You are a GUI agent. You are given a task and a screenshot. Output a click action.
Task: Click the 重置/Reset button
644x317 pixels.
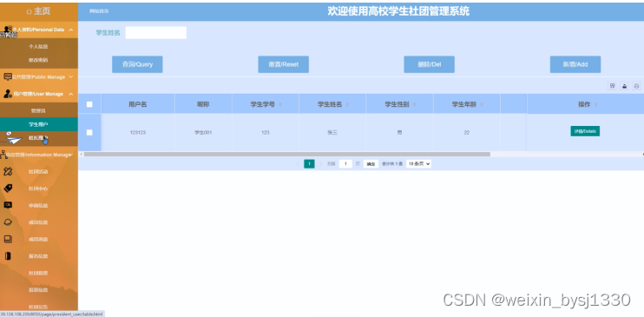[284, 64]
